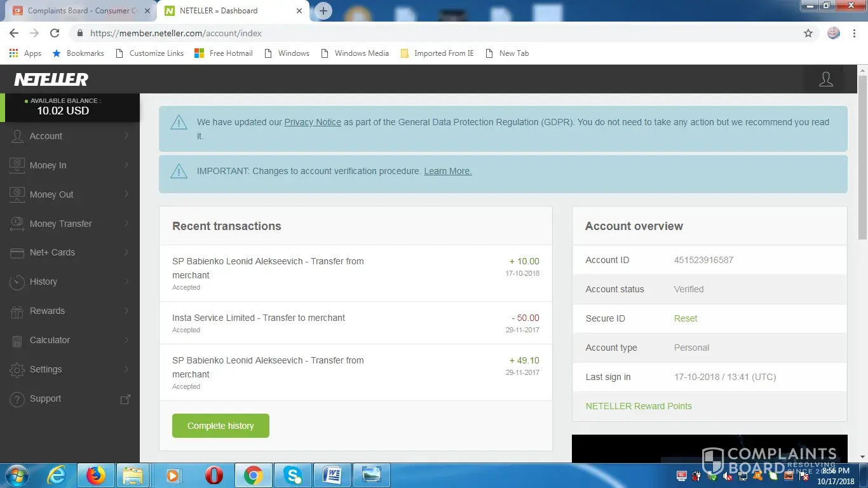This screenshot has height=488, width=868.
Task: Open the Rewards gift icon
Action: click(x=18, y=311)
